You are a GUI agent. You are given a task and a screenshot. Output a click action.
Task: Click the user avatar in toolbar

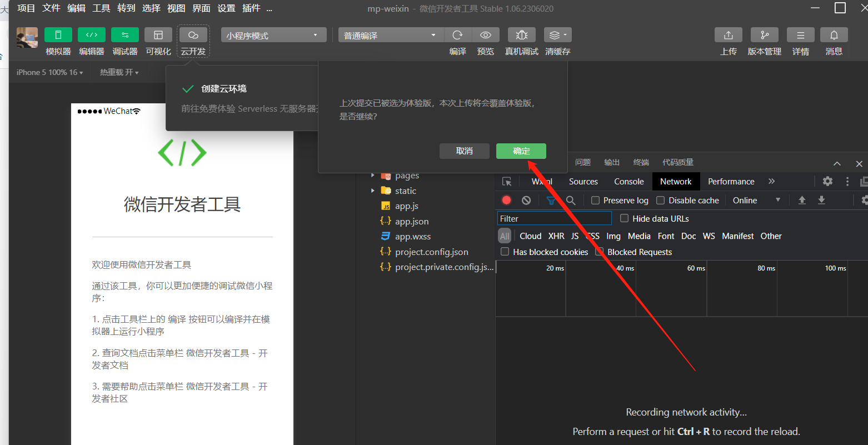tap(27, 37)
